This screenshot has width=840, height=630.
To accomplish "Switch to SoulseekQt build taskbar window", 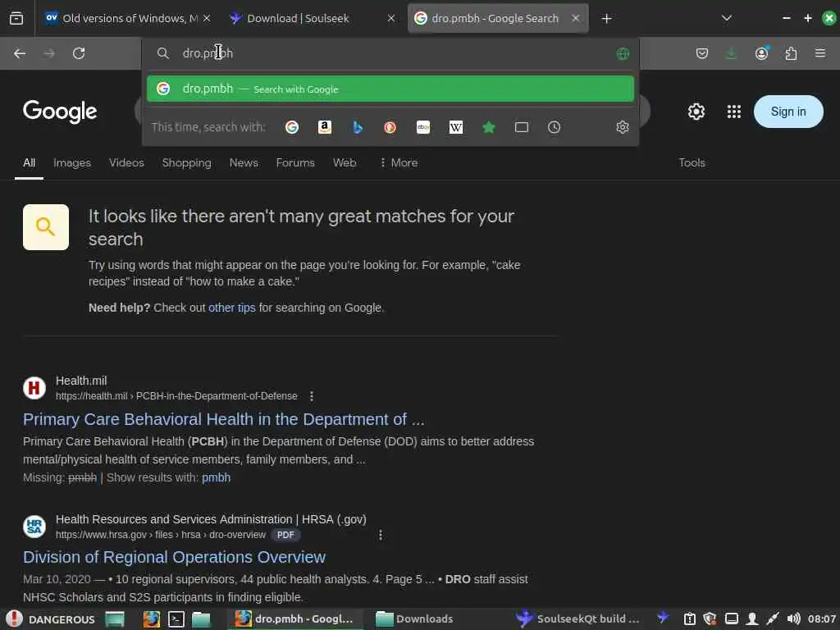I will coord(577,619).
